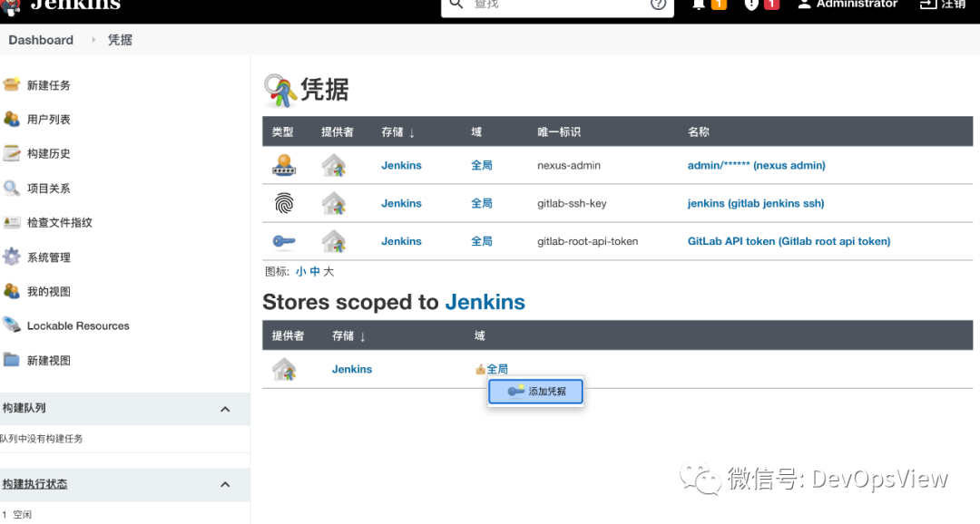
Task: Sort credentials table by 存储 column
Action: pyautogui.click(x=398, y=131)
